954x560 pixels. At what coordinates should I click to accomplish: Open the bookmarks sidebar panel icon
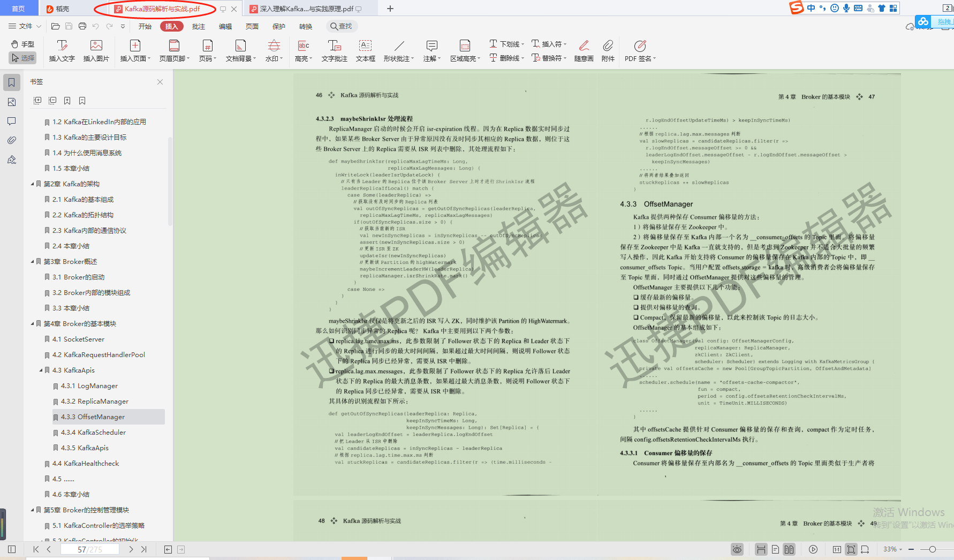[x=12, y=82]
